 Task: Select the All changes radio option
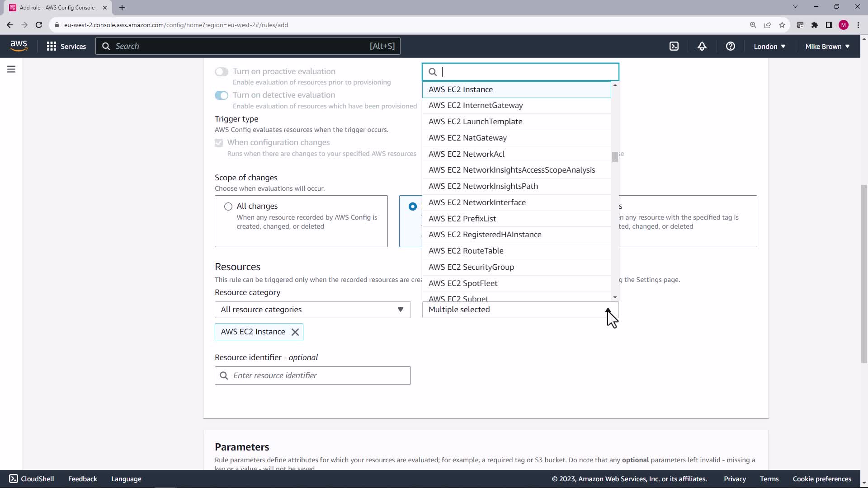coord(228,206)
